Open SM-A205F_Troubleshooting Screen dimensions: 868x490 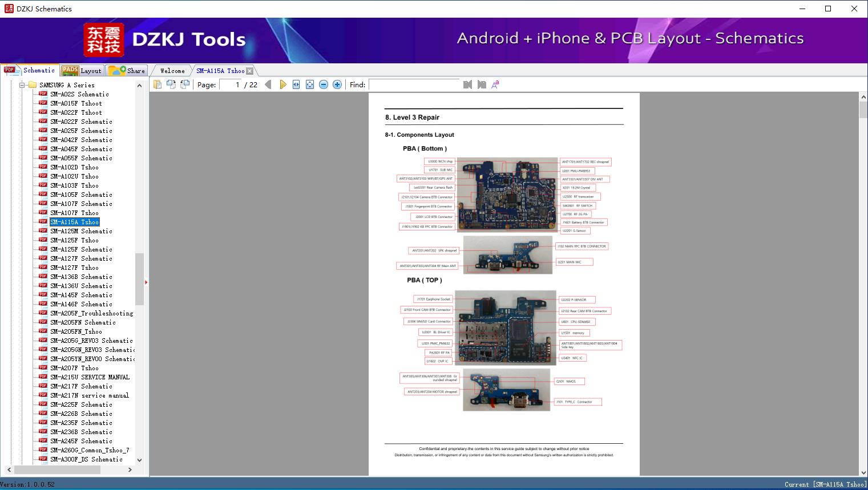[x=91, y=313]
